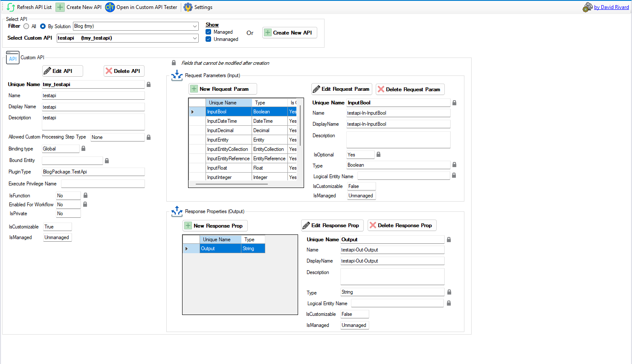632x364 pixels.
Task: Click New Request Param button
Action: [x=223, y=89]
